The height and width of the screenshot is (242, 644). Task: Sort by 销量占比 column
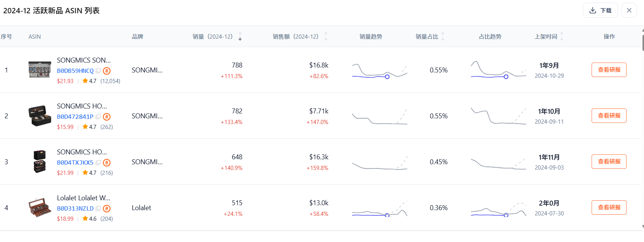[x=443, y=36]
